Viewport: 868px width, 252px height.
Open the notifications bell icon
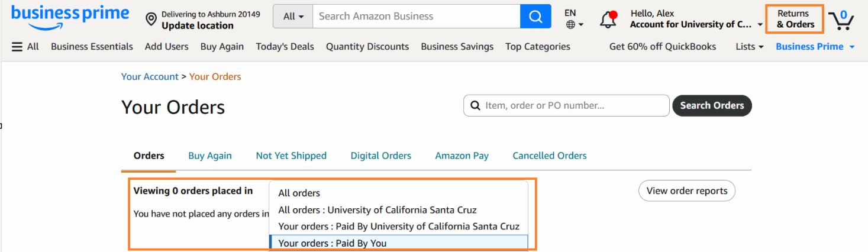coord(608,20)
